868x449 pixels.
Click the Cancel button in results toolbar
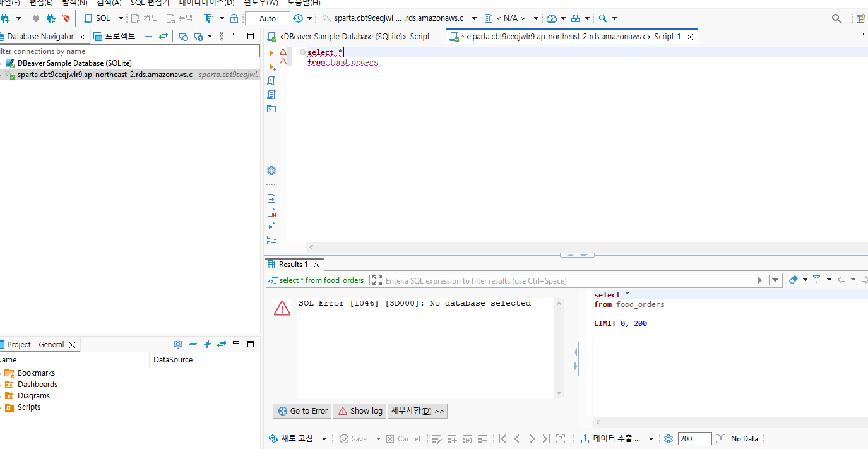pos(403,439)
